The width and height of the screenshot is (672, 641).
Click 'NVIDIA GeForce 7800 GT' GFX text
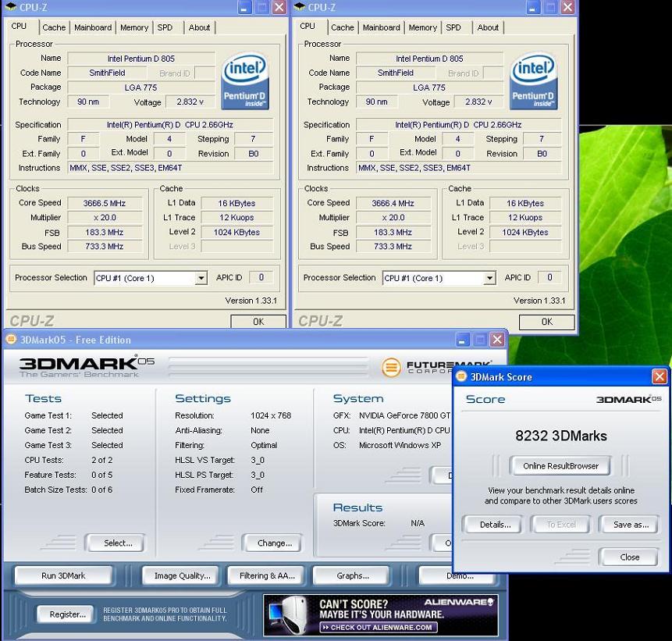point(405,415)
